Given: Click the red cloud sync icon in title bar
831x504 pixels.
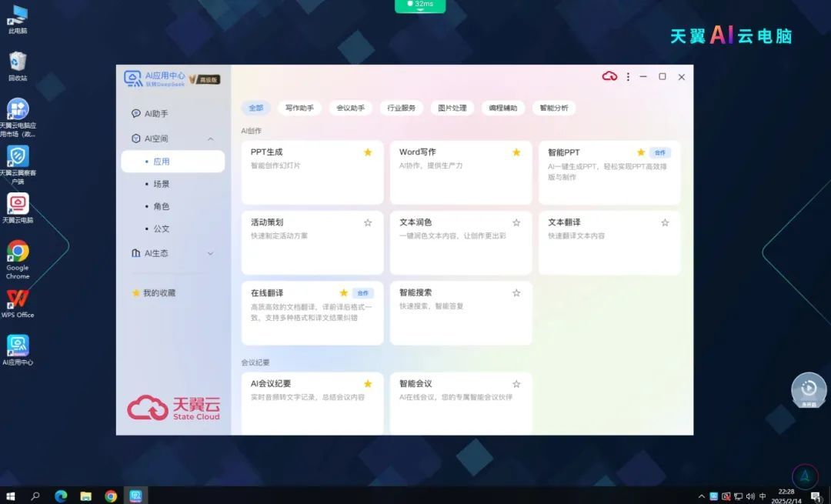Looking at the screenshot, I should (609, 76).
